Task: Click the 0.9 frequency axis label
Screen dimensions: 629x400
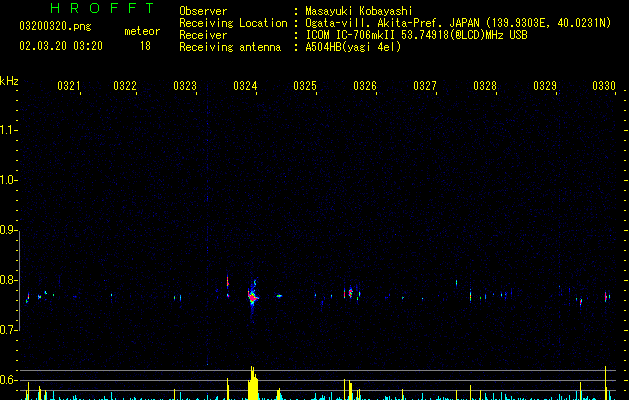Action: click(x=7, y=230)
